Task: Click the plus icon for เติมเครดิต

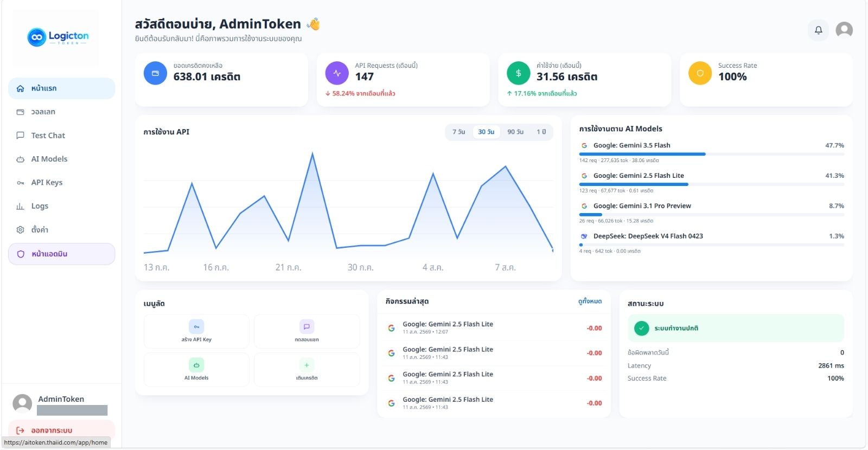Action: click(x=307, y=365)
